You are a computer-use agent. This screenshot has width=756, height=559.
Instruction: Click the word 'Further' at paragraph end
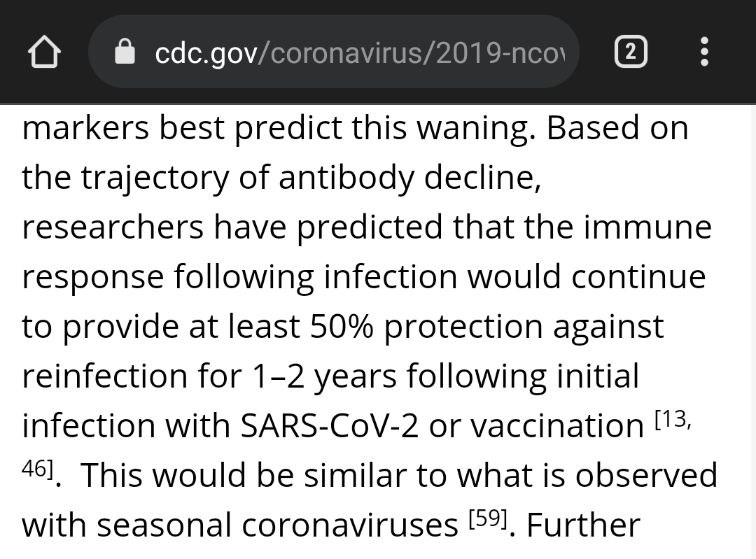(583, 525)
